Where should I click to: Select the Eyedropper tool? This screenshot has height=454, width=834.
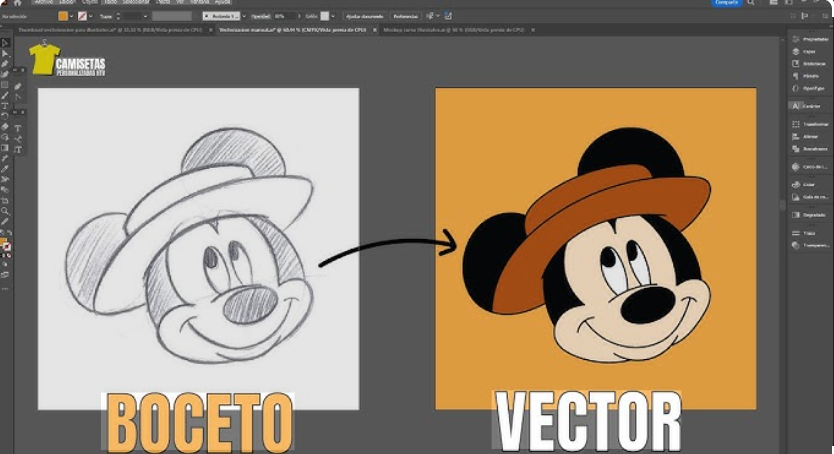[x=5, y=169]
